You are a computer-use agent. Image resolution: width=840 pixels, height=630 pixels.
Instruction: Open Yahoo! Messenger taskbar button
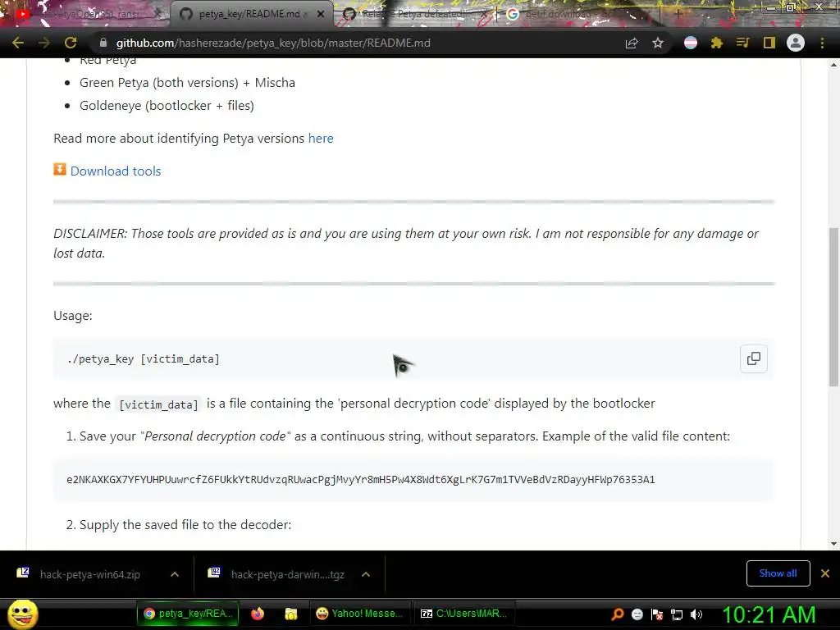click(x=361, y=614)
